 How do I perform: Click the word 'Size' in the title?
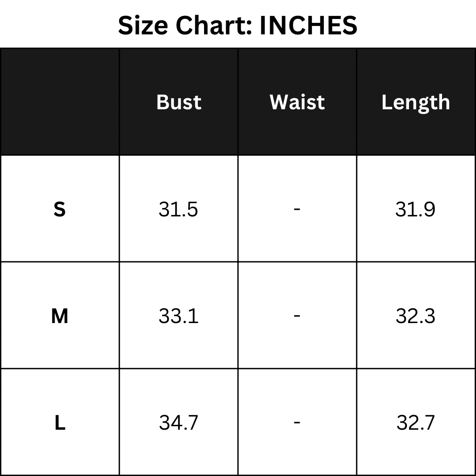coord(143,25)
